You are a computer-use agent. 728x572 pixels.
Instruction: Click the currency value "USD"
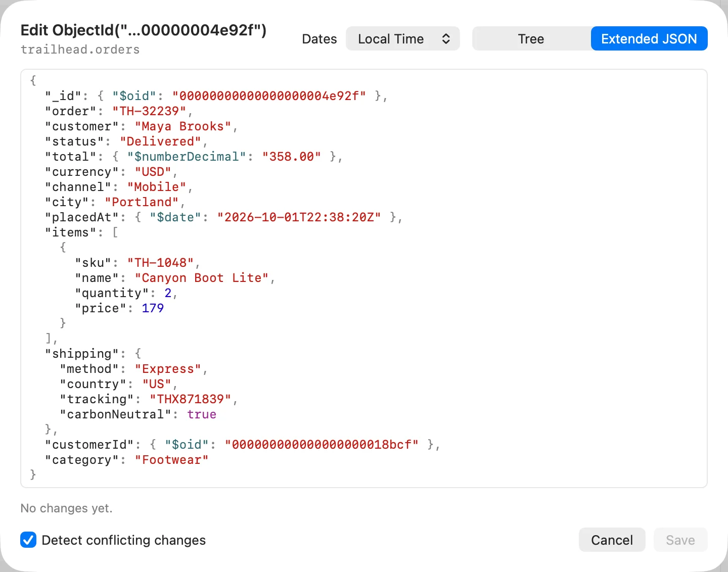click(153, 172)
